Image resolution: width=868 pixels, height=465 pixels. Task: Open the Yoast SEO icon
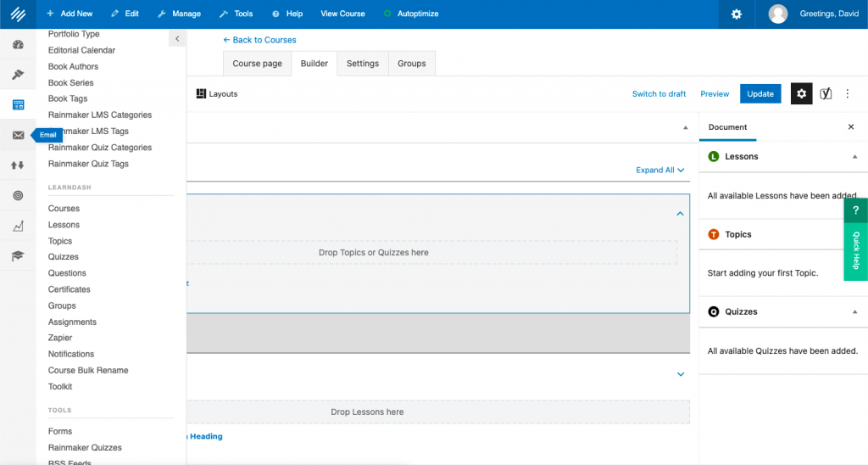(826, 93)
